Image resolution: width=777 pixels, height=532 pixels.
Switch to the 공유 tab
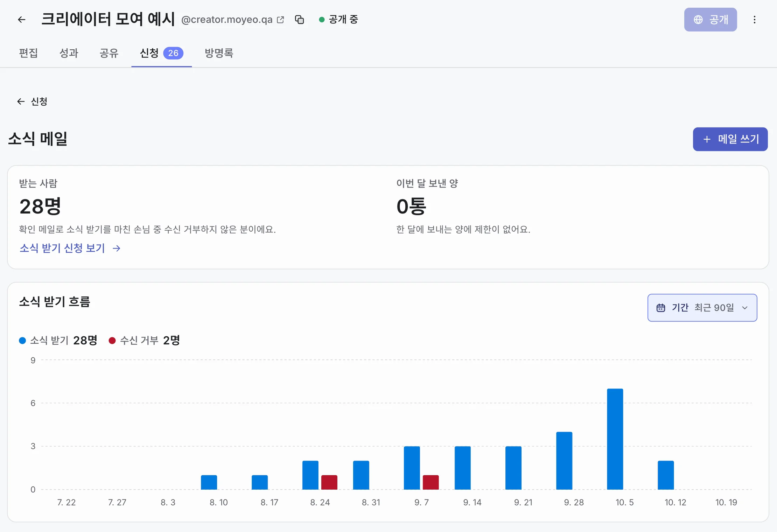pyautogui.click(x=109, y=53)
